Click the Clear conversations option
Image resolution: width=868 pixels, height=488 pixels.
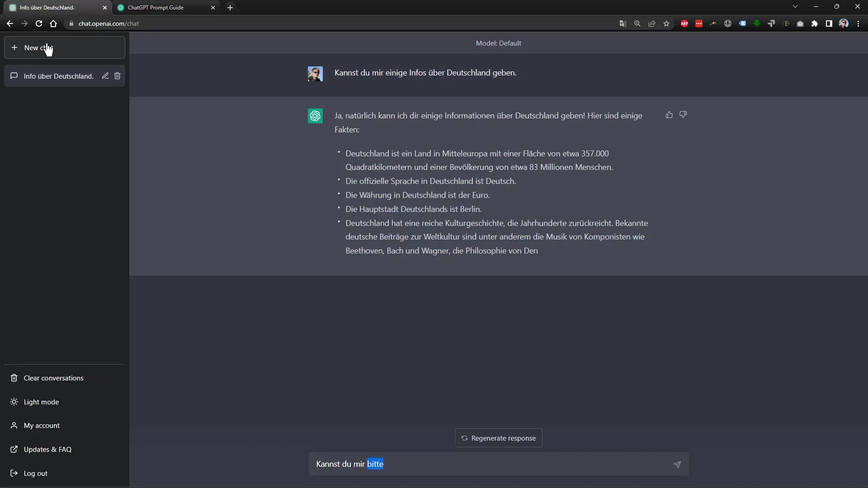pos(53,377)
